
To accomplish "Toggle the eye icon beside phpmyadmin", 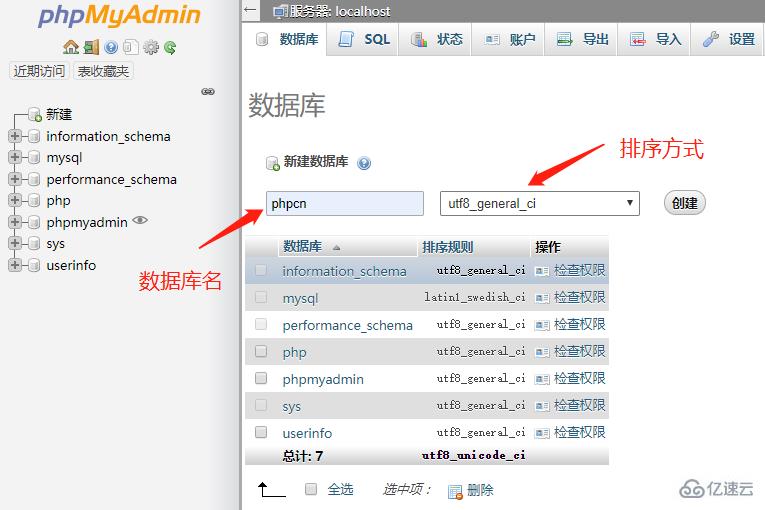I will pos(140,220).
